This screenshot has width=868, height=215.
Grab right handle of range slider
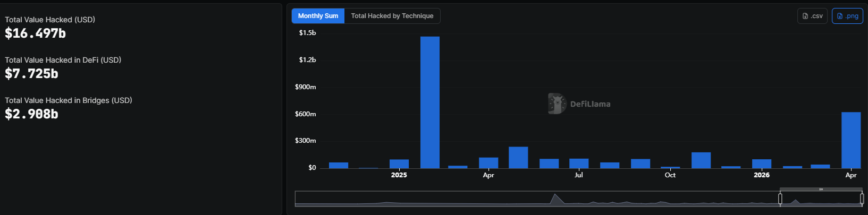(x=862, y=199)
